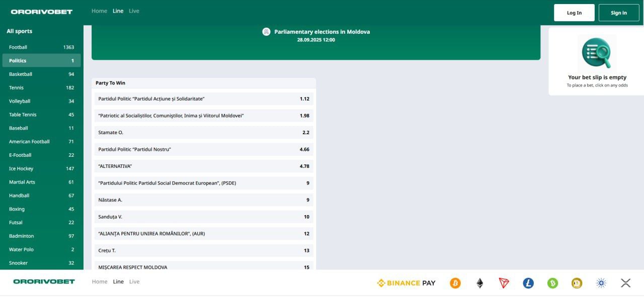Open Line in the footer navigation
644x297 pixels.
tap(118, 282)
